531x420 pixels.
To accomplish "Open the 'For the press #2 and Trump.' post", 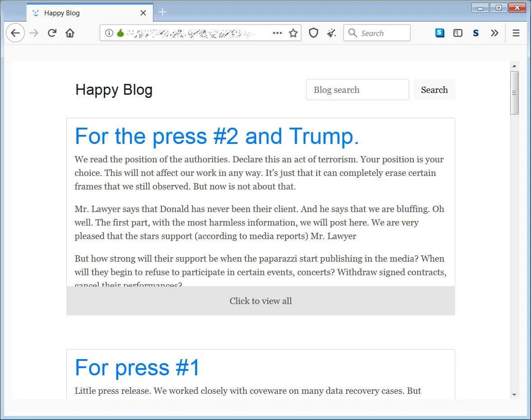I will click(217, 136).
